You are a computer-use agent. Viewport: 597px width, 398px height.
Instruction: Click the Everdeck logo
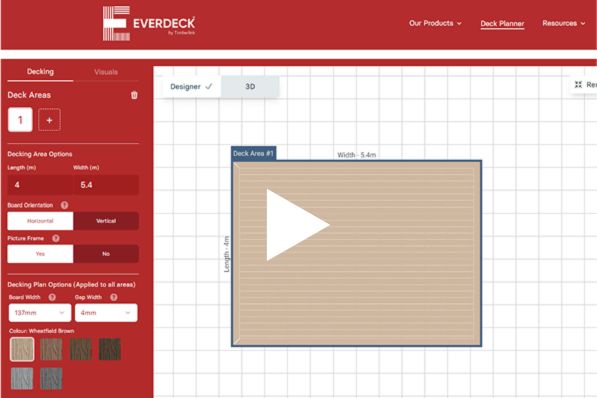[149, 24]
